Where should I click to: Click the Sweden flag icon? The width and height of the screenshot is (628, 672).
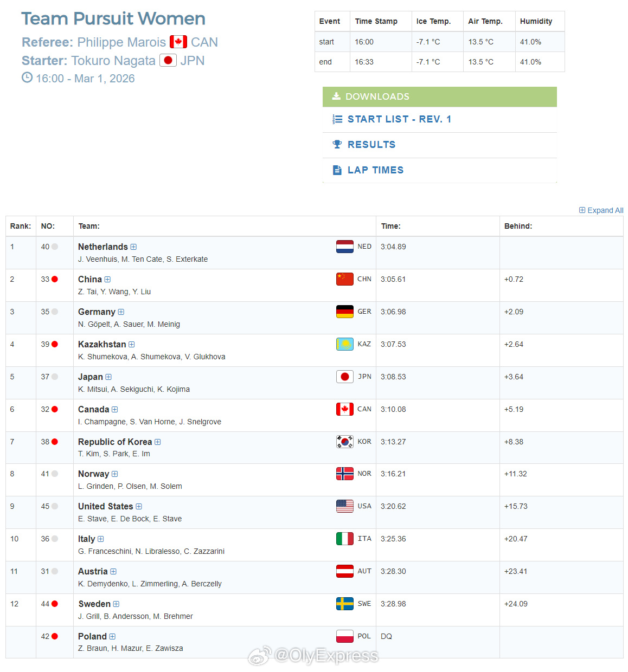(x=344, y=604)
